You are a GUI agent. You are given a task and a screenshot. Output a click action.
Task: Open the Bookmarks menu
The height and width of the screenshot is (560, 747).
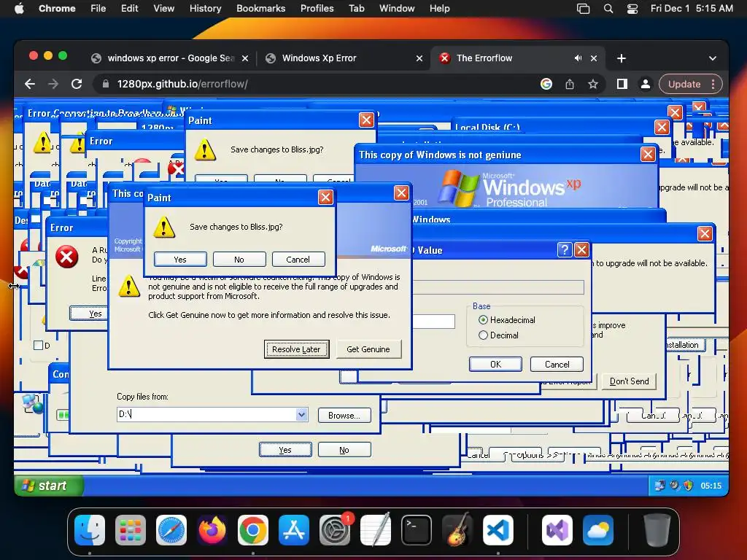[260, 9]
